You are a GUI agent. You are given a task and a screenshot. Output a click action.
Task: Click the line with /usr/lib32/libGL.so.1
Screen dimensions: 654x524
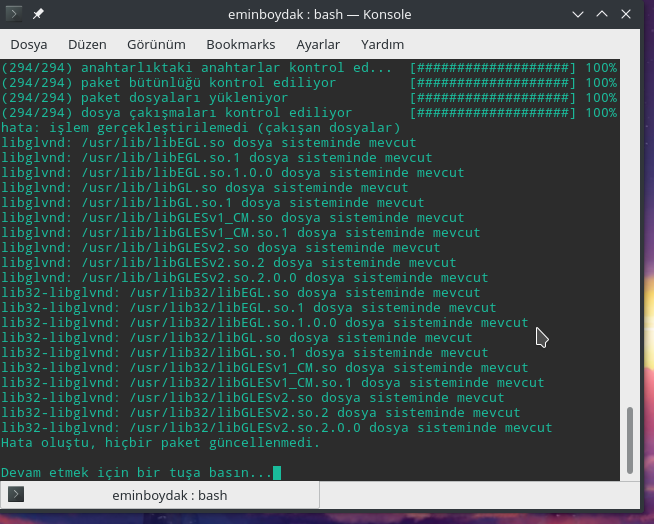pyautogui.click(x=244, y=353)
